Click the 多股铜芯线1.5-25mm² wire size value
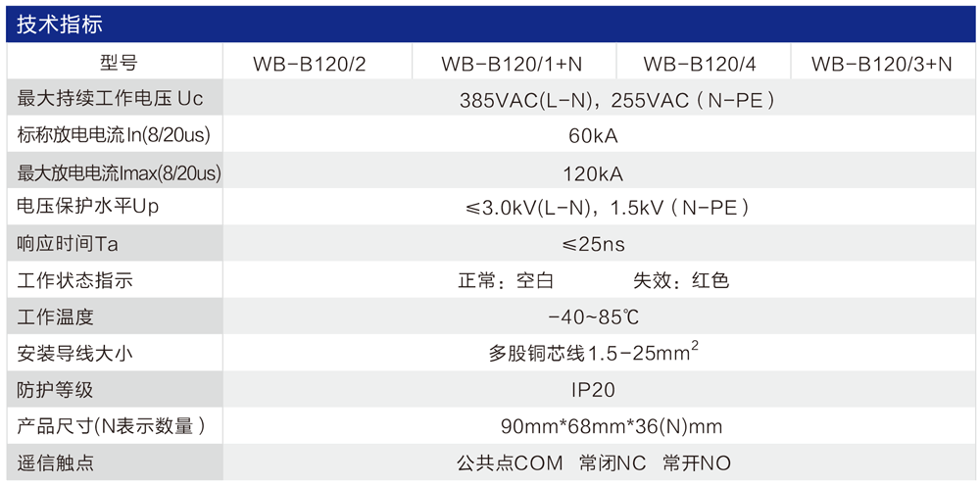The height and width of the screenshot is (486, 980). pyautogui.click(x=593, y=353)
